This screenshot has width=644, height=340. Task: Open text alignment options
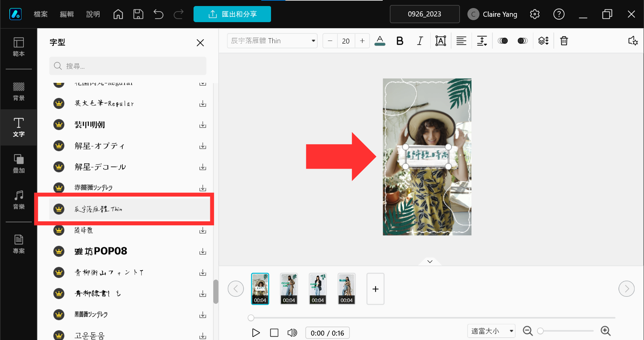point(461,41)
